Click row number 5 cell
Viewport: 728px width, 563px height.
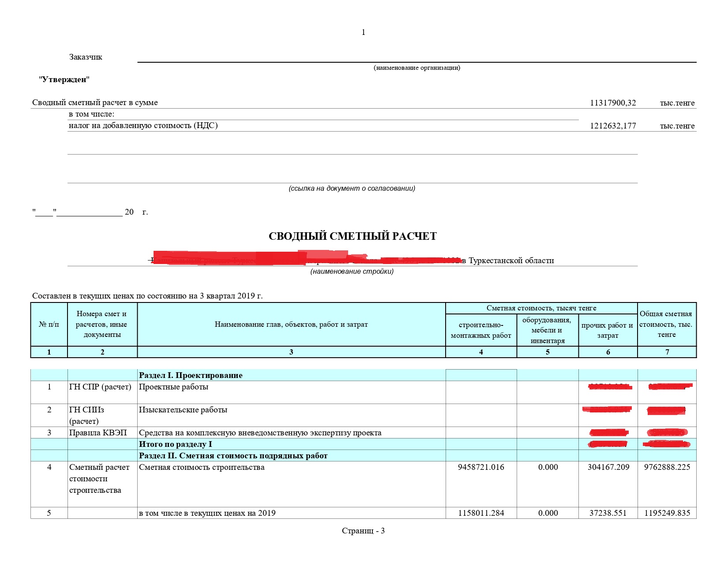[x=49, y=513]
